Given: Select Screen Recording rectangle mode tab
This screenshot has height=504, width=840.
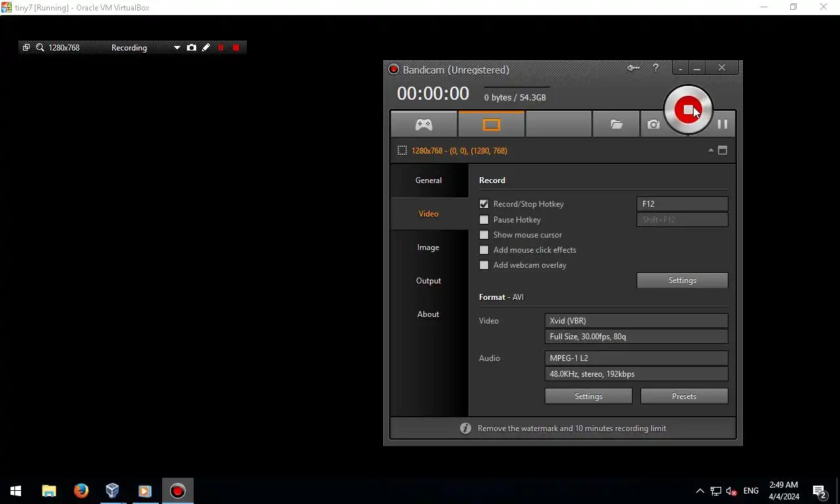Looking at the screenshot, I should point(492,124).
